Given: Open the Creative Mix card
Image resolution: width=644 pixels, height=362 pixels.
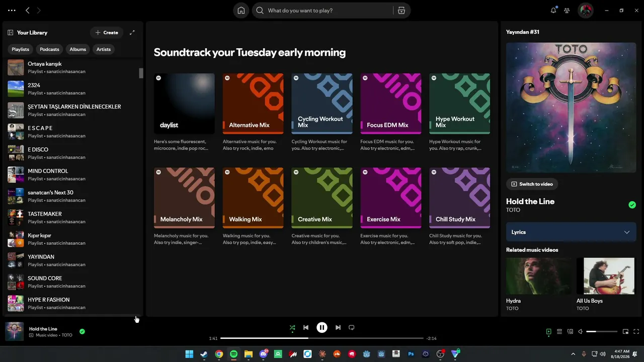Looking at the screenshot, I should 322,207.
